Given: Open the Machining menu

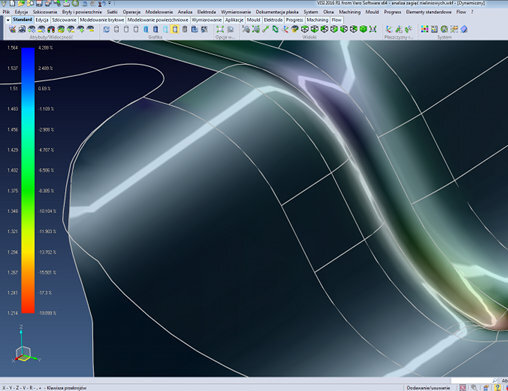Looking at the screenshot, I should pyautogui.click(x=350, y=12).
